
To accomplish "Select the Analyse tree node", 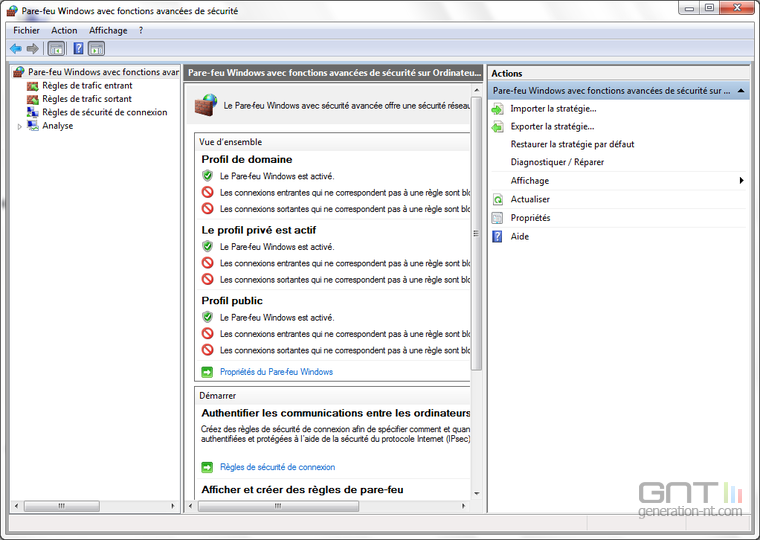I will [x=57, y=126].
